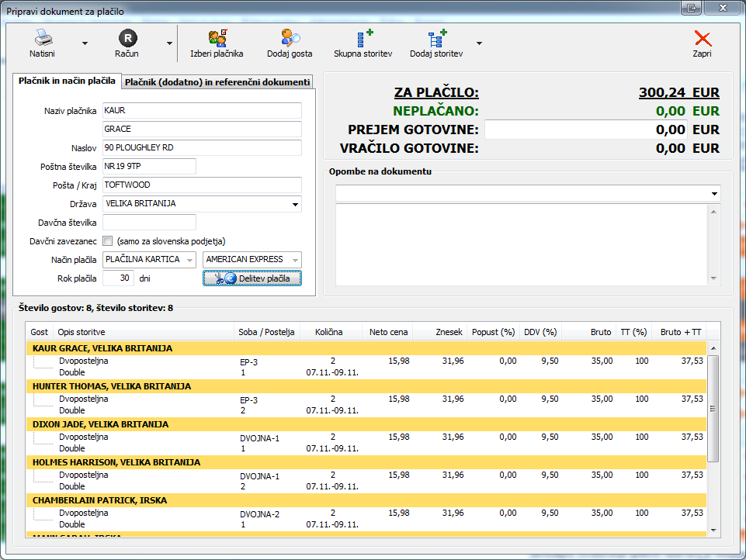Click the Skupna storitev icon
This screenshot has width=746, height=560.
[x=363, y=38]
